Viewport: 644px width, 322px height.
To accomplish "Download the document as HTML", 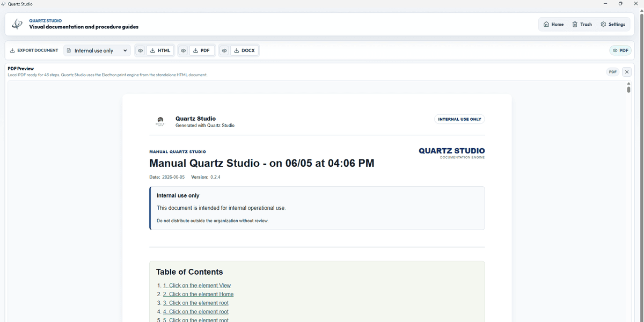I will point(160,50).
